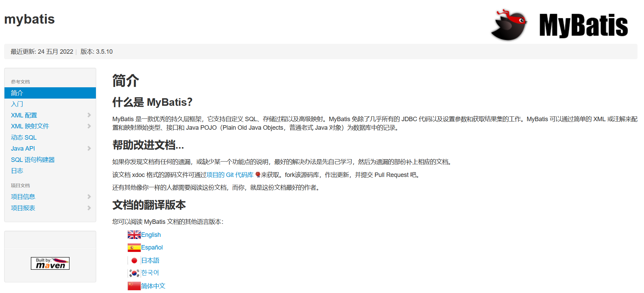Expand the XML 映射文件 submenu chevron

(x=89, y=126)
